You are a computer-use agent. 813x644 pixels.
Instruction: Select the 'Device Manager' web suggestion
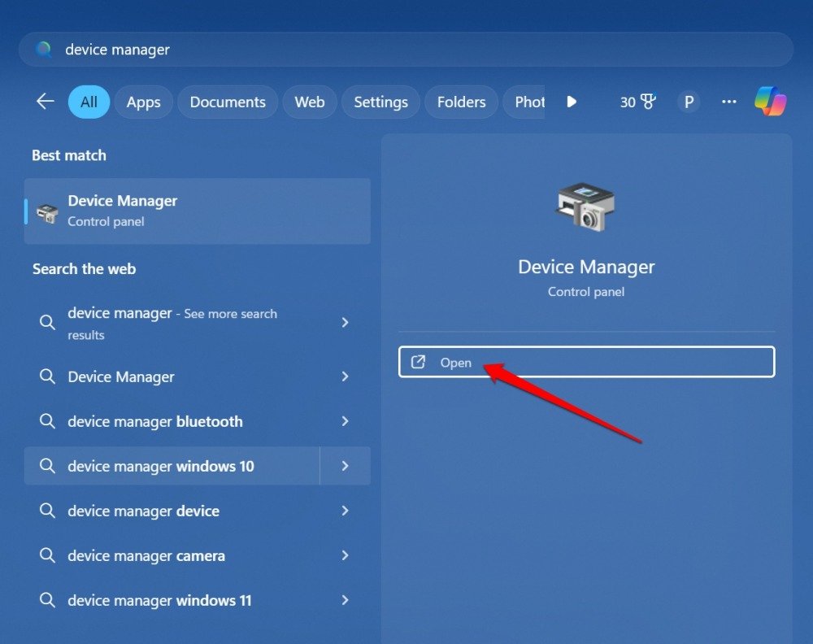coord(172,376)
